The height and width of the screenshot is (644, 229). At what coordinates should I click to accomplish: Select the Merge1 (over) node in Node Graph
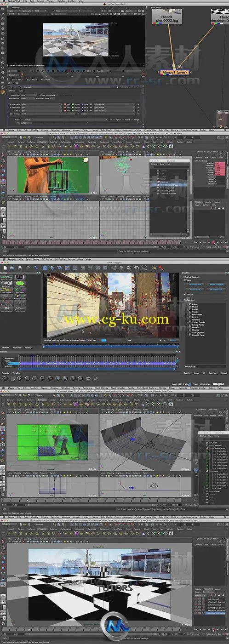click(174, 72)
